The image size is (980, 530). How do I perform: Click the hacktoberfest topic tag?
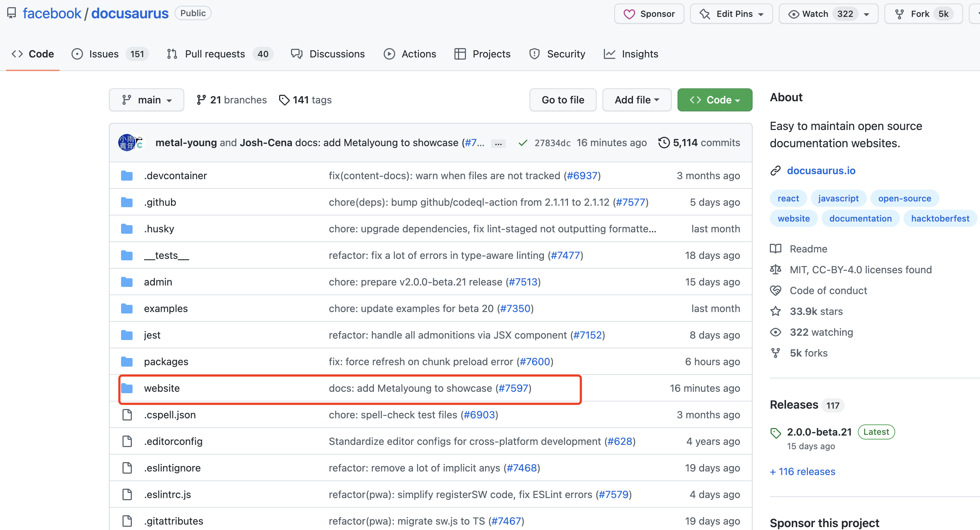(x=940, y=219)
